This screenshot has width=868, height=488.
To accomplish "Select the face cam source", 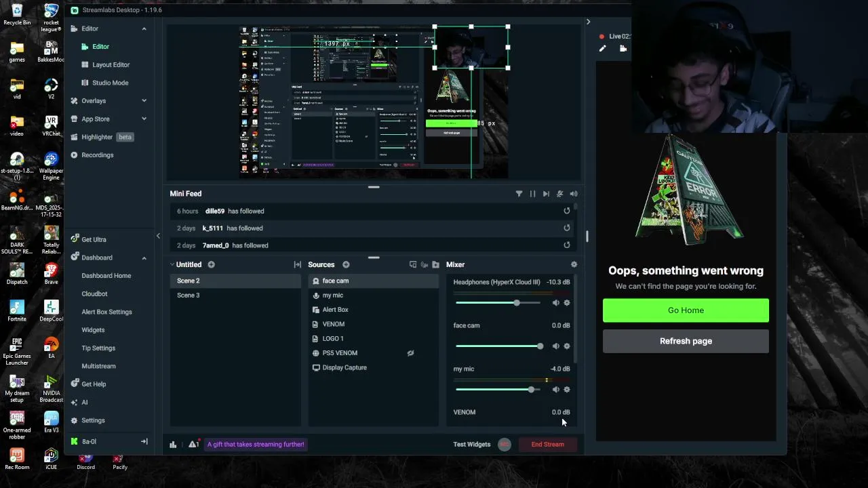I will click(374, 281).
